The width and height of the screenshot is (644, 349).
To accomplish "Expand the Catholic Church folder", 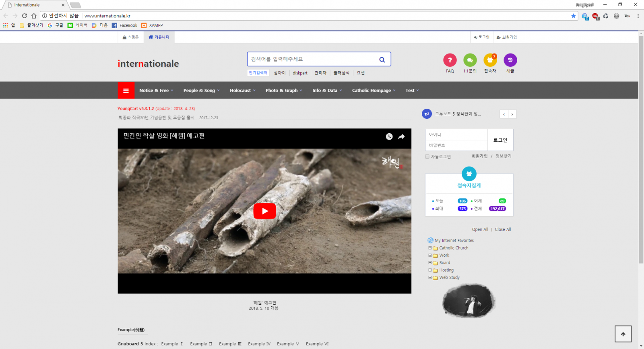I will coord(430,248).
